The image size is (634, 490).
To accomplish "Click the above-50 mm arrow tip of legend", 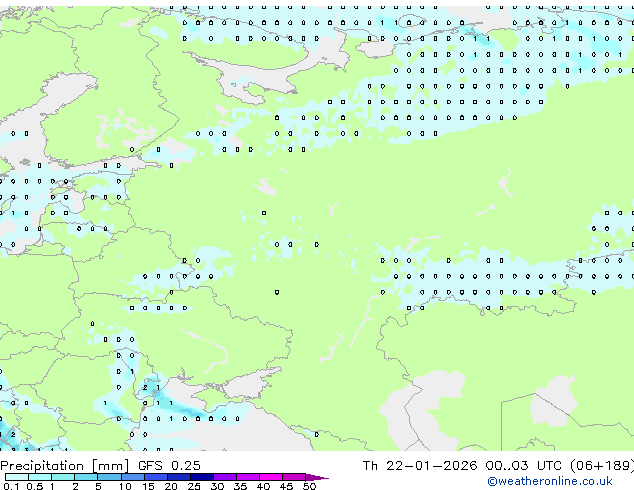I will [317, 477].
